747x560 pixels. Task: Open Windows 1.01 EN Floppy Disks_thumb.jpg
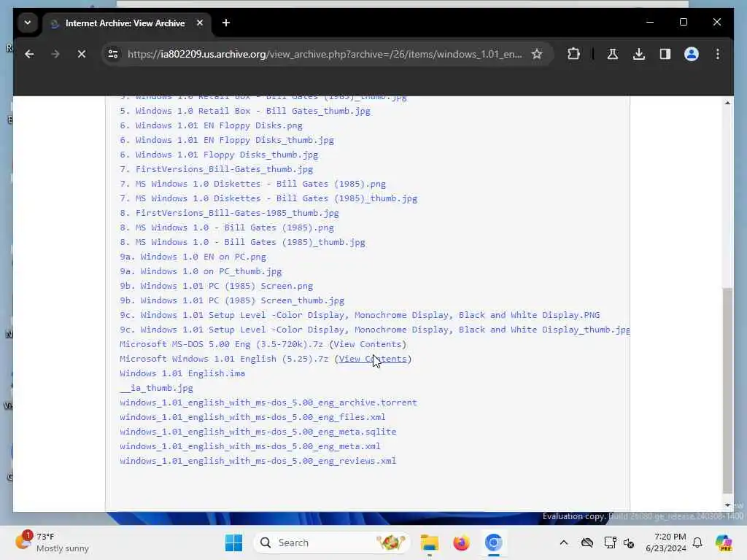pos(227,140)
